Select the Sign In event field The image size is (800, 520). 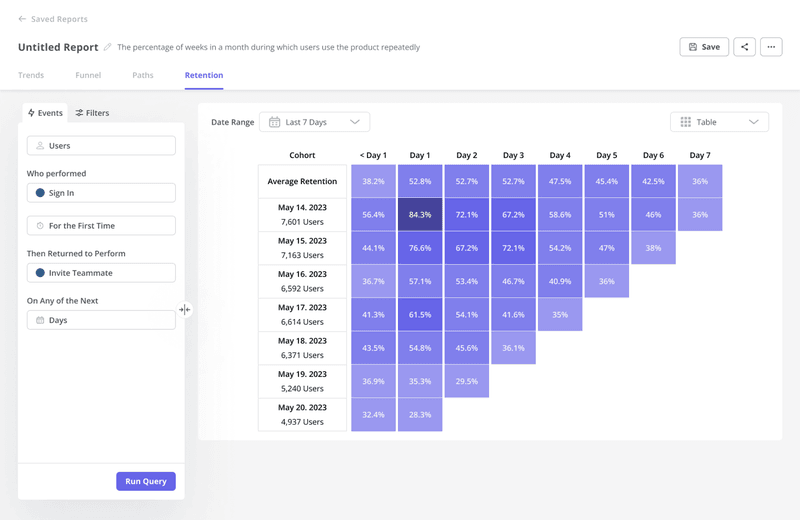(101, 193)
